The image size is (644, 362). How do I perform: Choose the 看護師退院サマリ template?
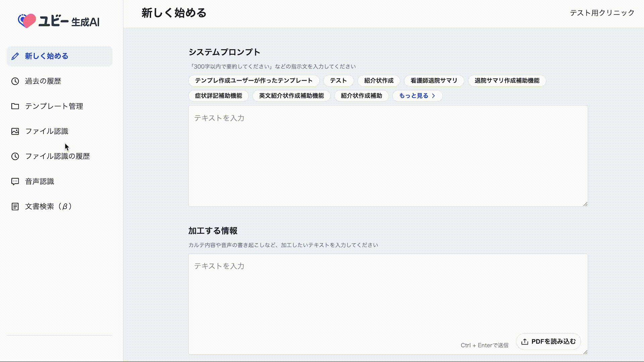434,81
